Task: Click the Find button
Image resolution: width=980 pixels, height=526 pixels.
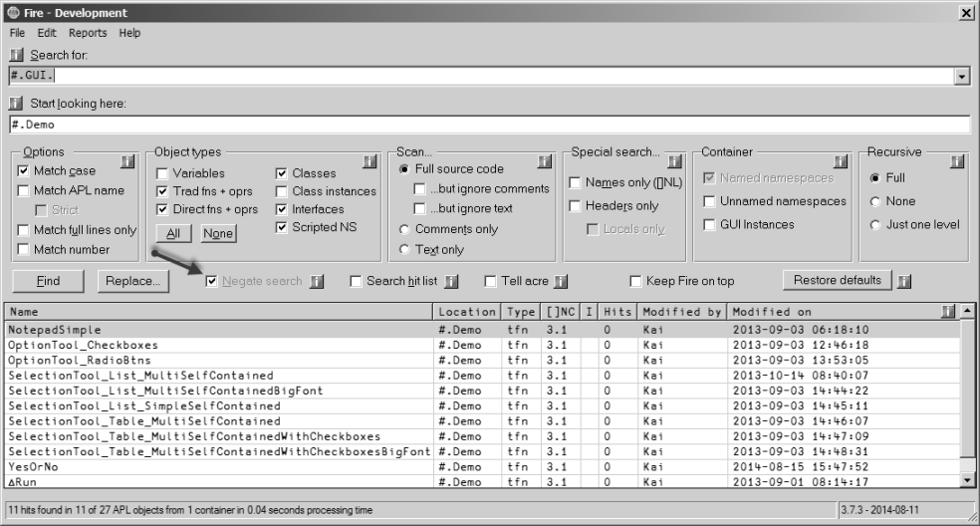Action: [x=48, y=282]
